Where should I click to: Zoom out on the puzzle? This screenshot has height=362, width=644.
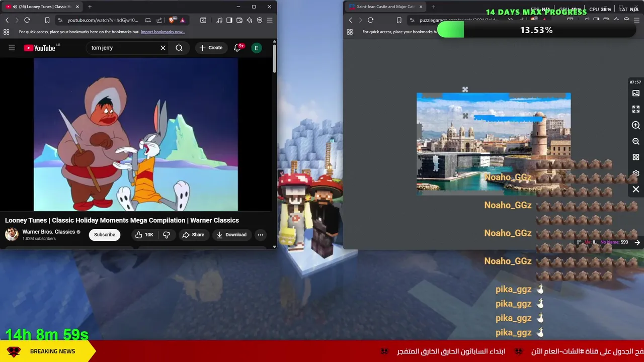click(x=636, y=141)
